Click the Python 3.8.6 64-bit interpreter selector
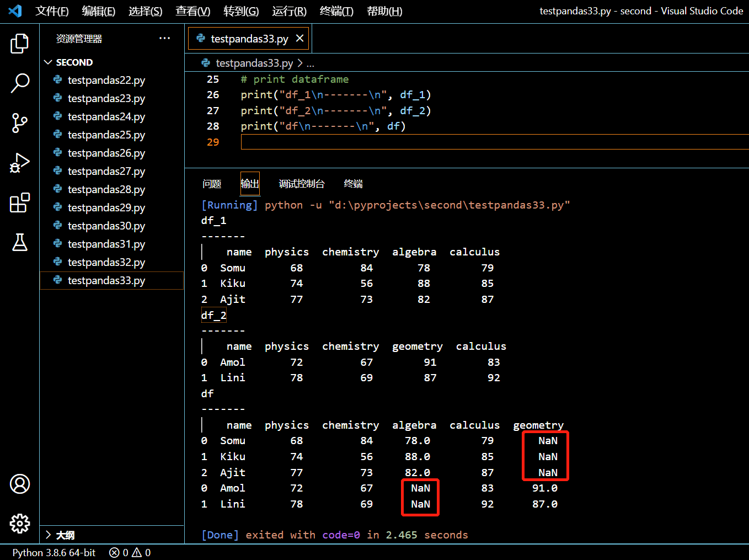 tap(54, 552)
